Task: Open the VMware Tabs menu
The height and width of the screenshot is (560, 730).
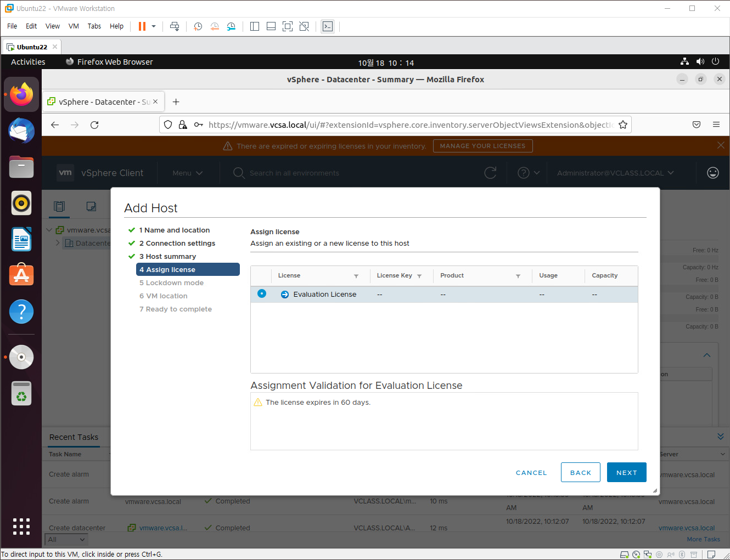Action: [94, 26]
